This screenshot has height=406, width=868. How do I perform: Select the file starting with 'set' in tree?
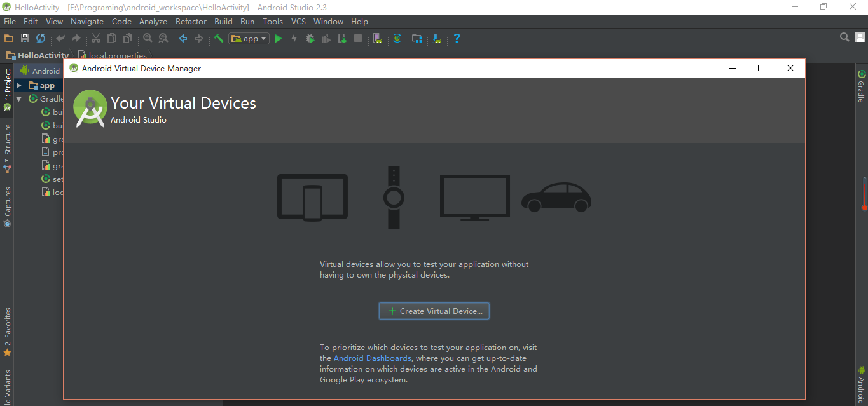(x=52, y=179)
